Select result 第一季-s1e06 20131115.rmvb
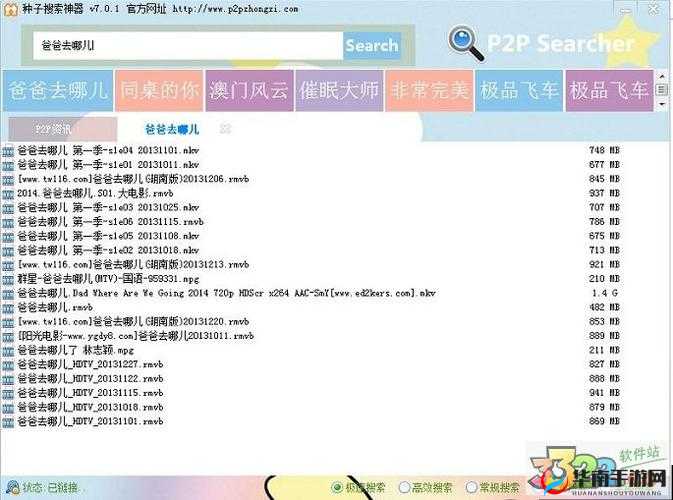 (x=110, y=222)
